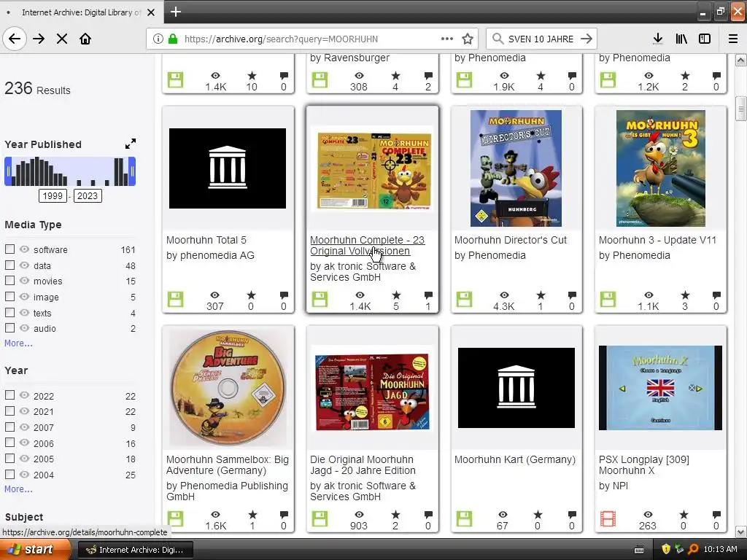Check the 2022 year filter
The width and height of the screenshot is (747, 560).
9,395
